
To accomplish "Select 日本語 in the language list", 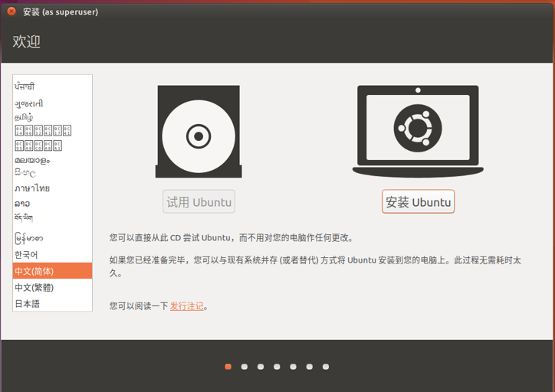I will point(52,304).
